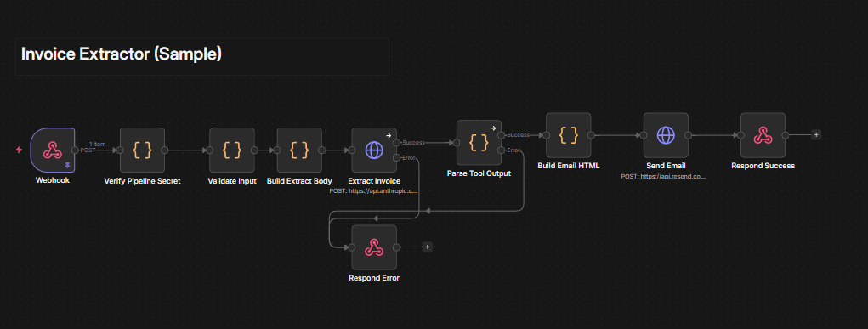The image size is (868, 329).
Task: Click the "Webhook" node label
Action: [53, 180]
